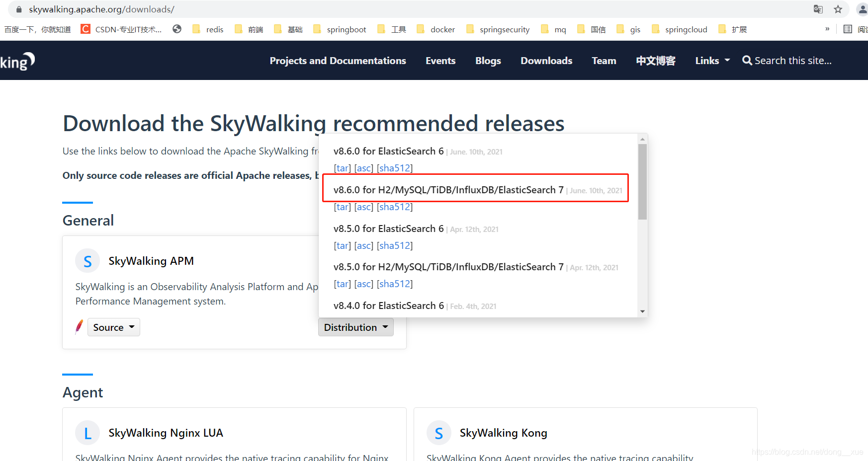Show more bookmarks via double chevron
The width and height of the screenshot is (868, 461).
point(827,29)
